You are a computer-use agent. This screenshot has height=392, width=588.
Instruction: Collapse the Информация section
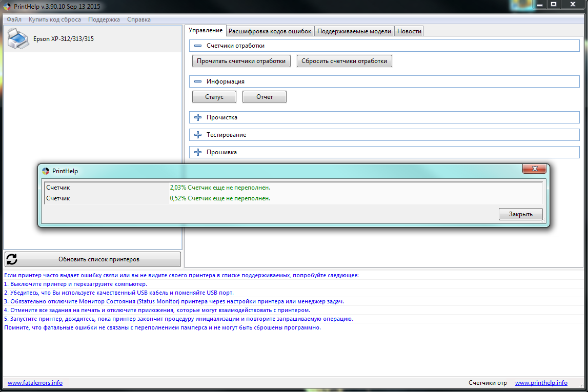198,81
